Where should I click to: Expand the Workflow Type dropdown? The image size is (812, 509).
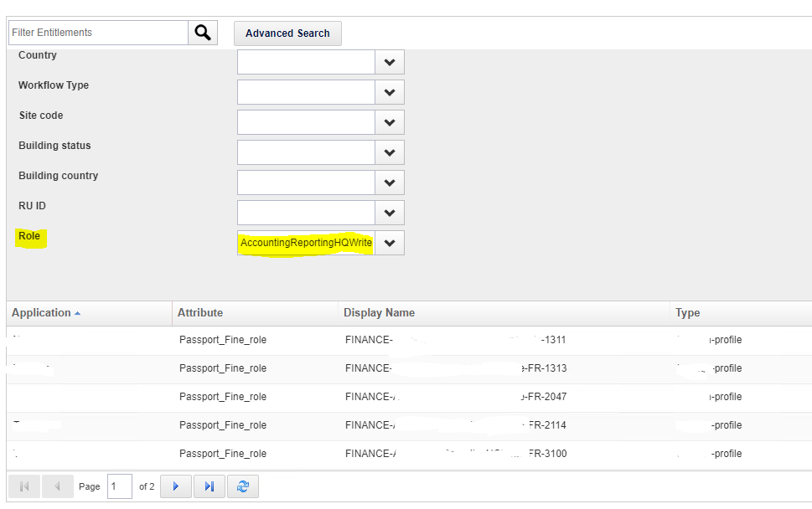pyautogui.click(x=389, y=92)
